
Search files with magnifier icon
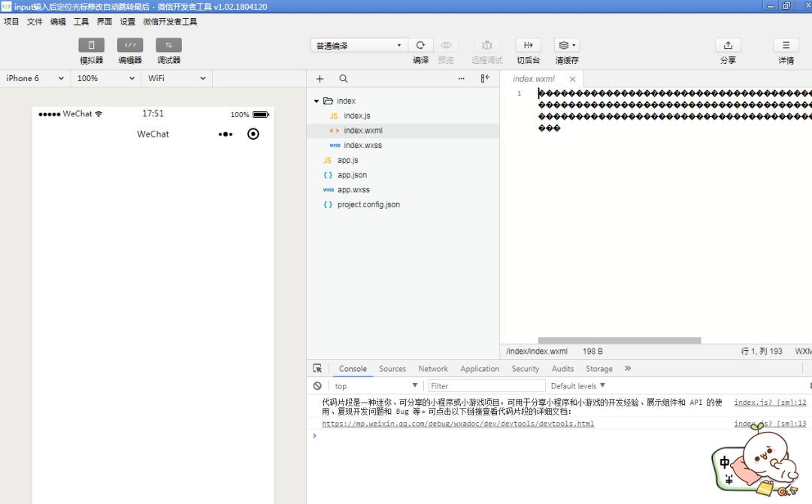344,79
